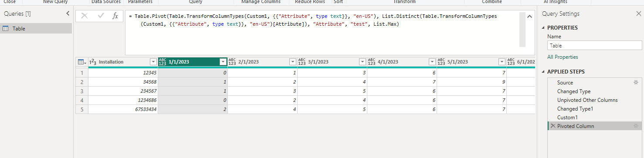Cancel formula edit with X icon
Viewport: 644px width, 158px height.
coord(85,16)
